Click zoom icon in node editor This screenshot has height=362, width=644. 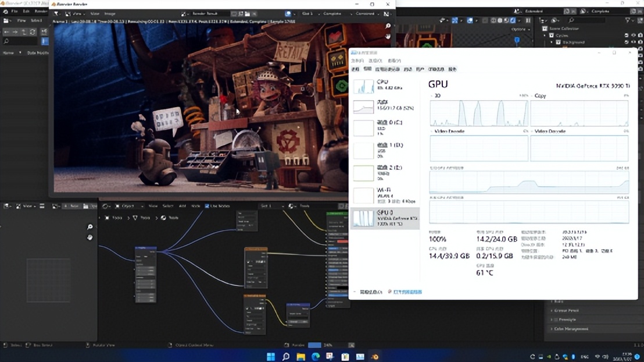pyautogui.click(x=90, y=226)
